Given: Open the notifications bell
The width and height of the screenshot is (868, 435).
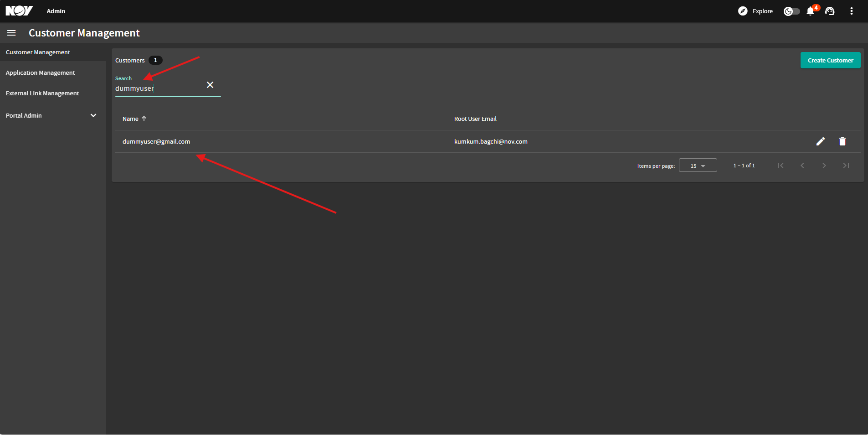Looking at the screenshot, I should click(x=811, y=11).
